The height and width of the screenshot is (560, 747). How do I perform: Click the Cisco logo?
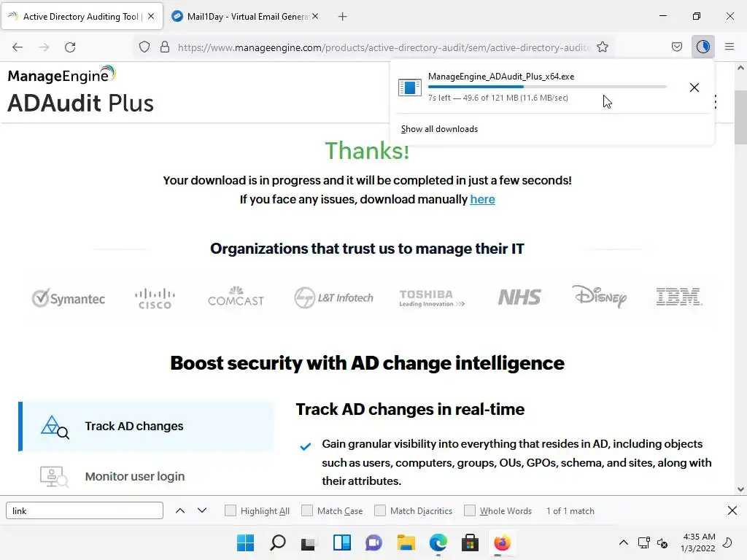[x=155, y=298]
